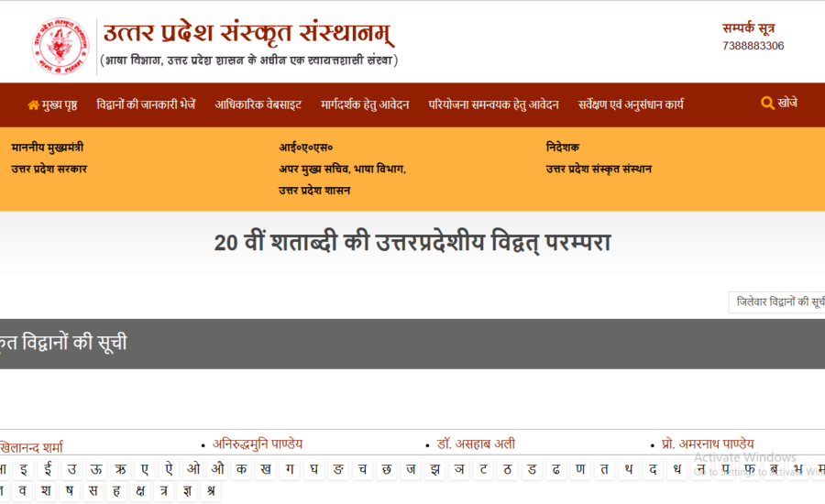Open सर्वेक्षण एवं अनुसंधान कार्य menu
The width and height of the screenshot is (825, 504).
pos(631,104)
